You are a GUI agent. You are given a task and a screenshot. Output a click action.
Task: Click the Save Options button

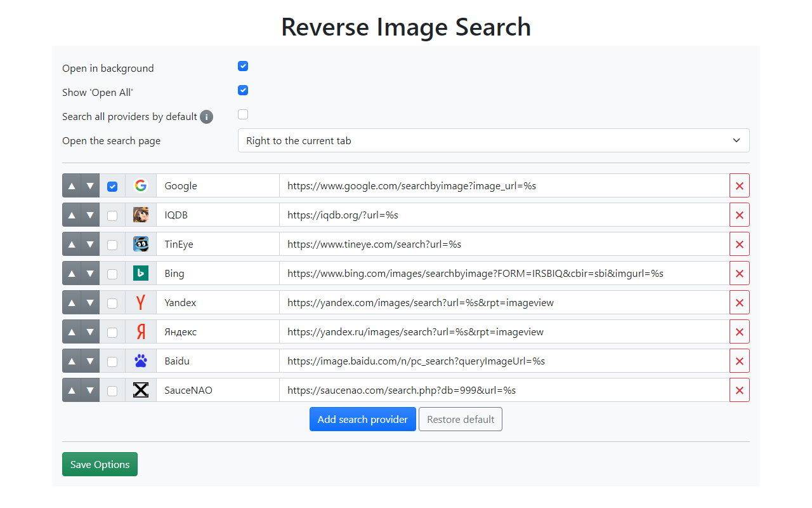point(100,464)
